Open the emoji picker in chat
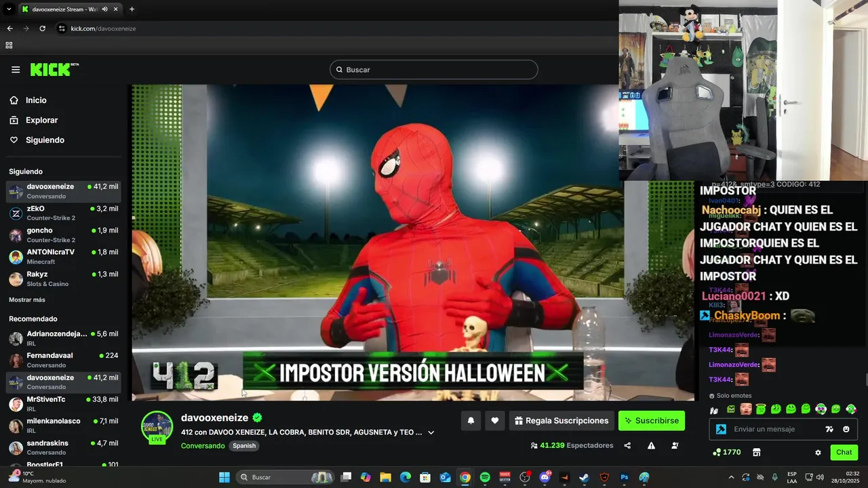Screen dimensions: 868x488 [x=846, y=429]
